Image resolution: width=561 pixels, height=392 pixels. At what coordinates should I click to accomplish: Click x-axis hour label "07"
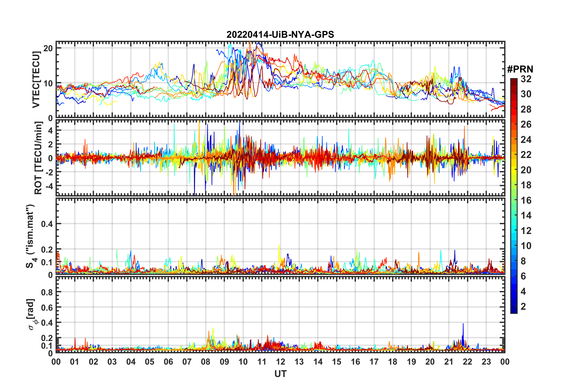(x=187, y=362)
